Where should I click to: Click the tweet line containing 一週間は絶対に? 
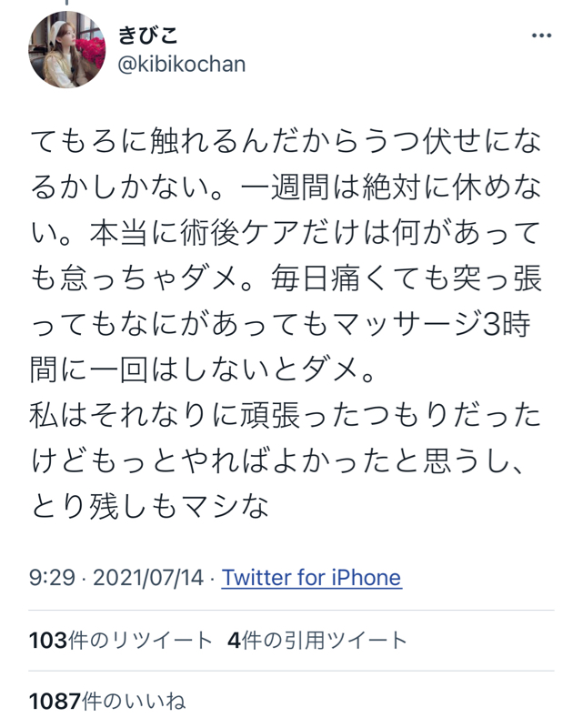[286, 187]
